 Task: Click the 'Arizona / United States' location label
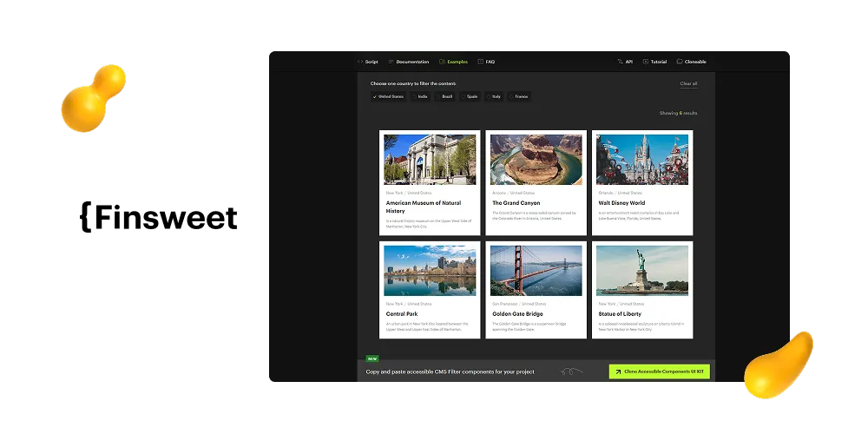pos(513,194)
